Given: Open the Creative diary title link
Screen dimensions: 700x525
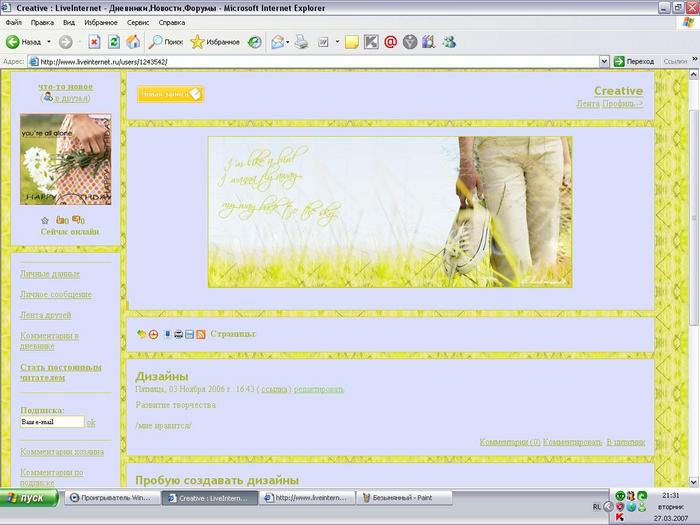Looking at the screenshot, I should point(618,91).
